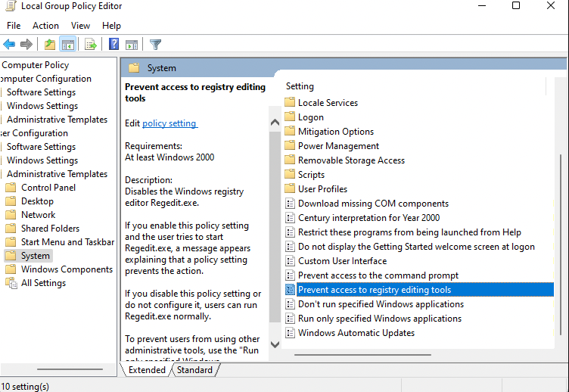Click settings list vertical scrollbar
The image size is (569, 392).
point(560,245)
